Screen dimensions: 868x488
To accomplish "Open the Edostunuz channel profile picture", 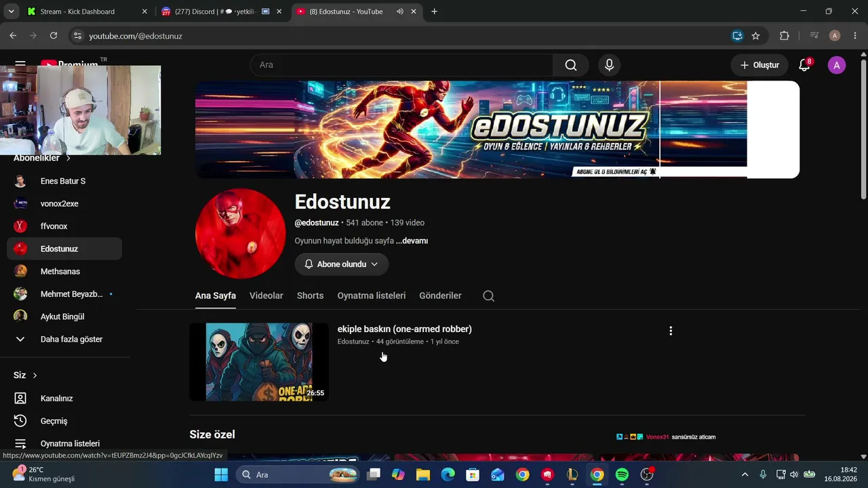I will [x=241, y=233].
